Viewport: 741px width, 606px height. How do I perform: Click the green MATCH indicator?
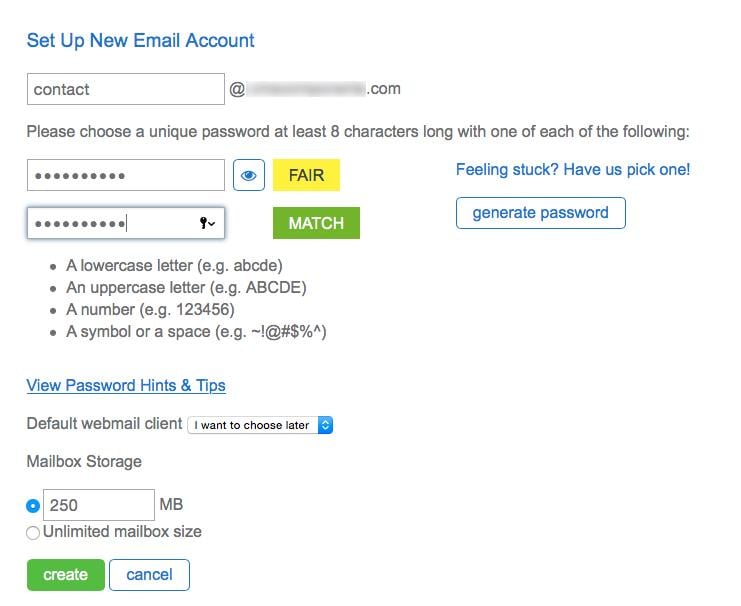[316, 223]
